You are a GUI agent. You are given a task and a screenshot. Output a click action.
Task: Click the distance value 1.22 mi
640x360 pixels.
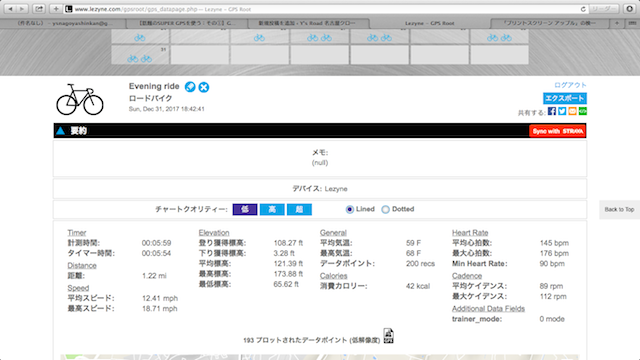tap(154, 276)
